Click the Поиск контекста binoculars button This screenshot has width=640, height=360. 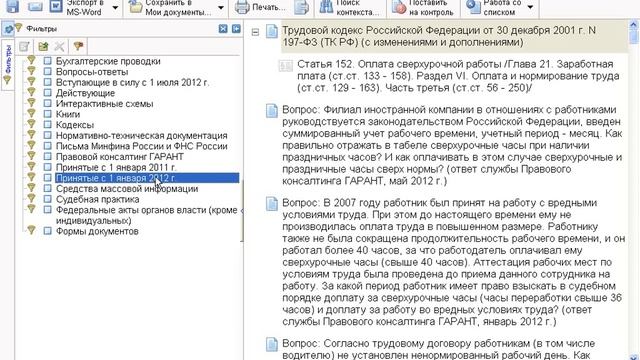349,7
